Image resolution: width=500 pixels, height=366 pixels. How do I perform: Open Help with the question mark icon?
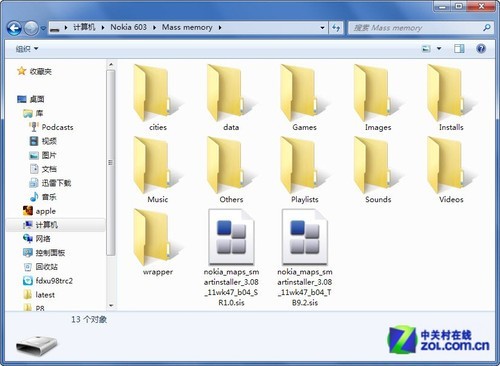tap(481, 49)
